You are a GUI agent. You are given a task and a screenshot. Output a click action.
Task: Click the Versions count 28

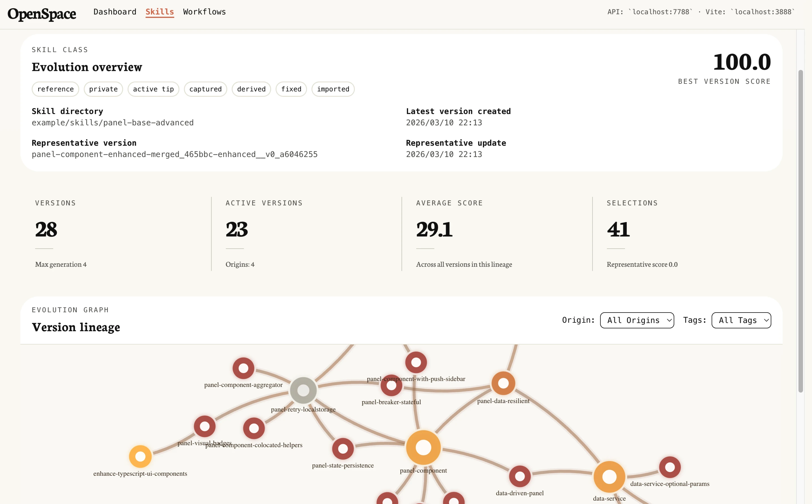coord(46,229)
